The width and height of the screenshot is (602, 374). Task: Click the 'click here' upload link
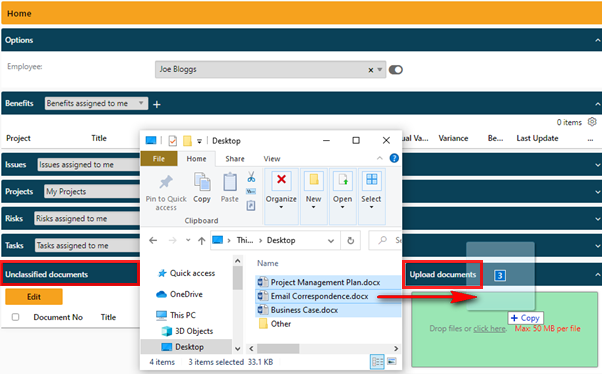pyautogui.click(x=489, y=329)
